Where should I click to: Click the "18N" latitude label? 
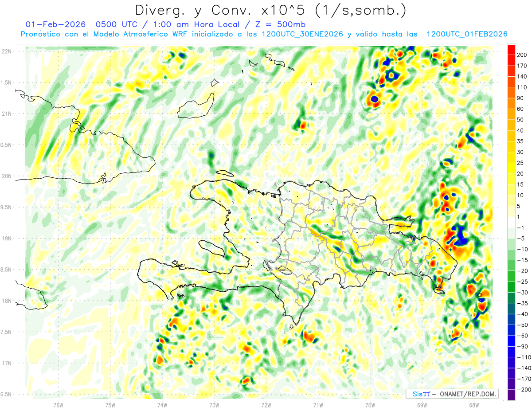(x=7, y=301)
